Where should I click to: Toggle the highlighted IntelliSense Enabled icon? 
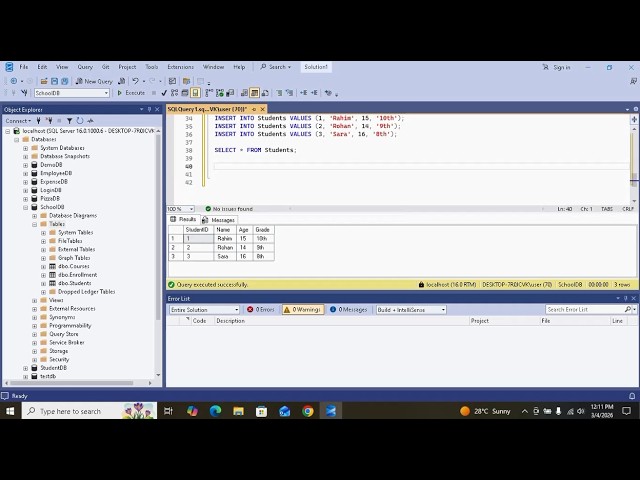coord(195,93)
